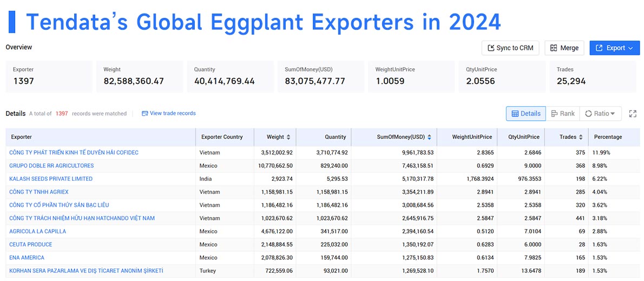
Task: Click the QtyUnitPrice card 2.0556
Action: click(x=502, y=76)
